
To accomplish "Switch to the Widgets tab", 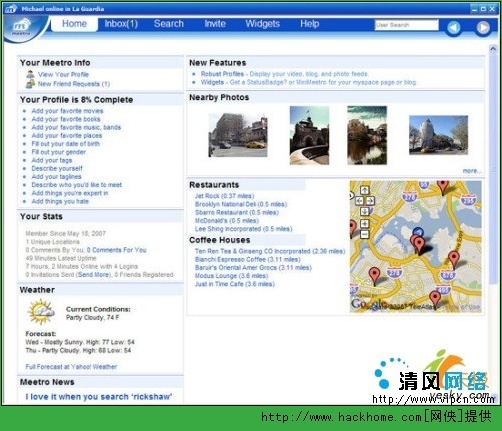I will pos(262,24).
